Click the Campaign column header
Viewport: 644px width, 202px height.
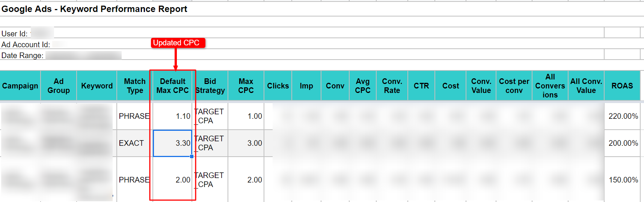[x=20, y=86]
